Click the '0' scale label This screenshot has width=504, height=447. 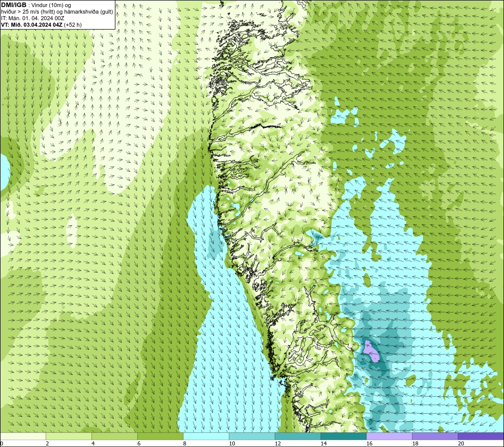pos(2,444)
